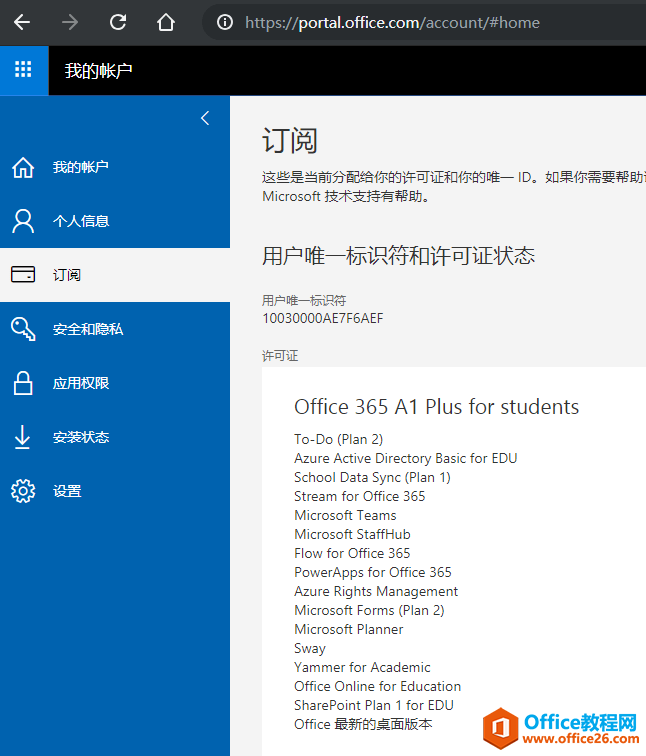
Task: Click Microsoft Forms (Plan 2) entry
Action: pos(369,610)
